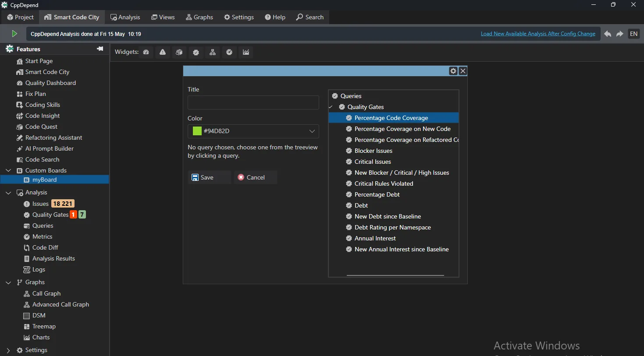Select Percentage Code Coverage query
Viewport: 644px width, 356px height.
coord(394,118)
